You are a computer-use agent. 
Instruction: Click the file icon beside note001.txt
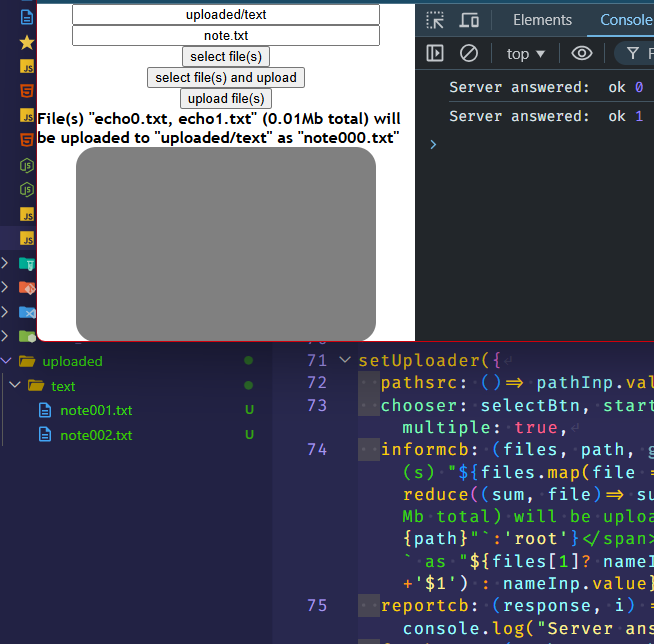click(45, 410)
